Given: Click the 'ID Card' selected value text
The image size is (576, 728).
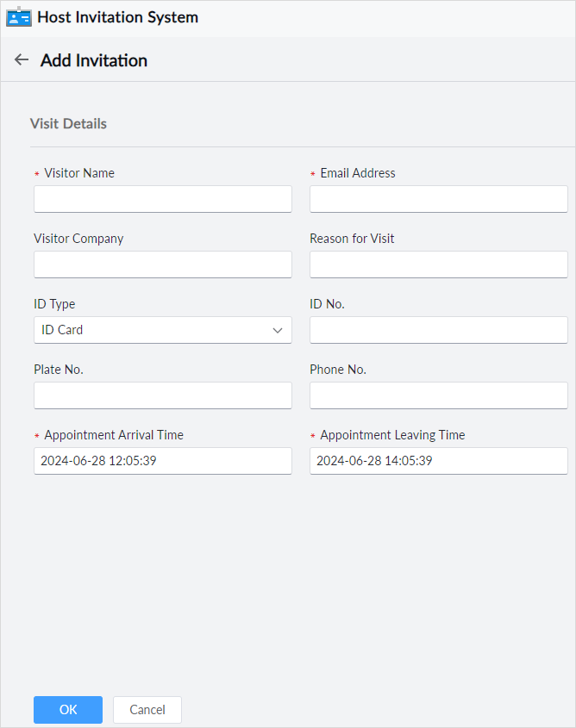Looking at the screenshot, I should 62,330.
